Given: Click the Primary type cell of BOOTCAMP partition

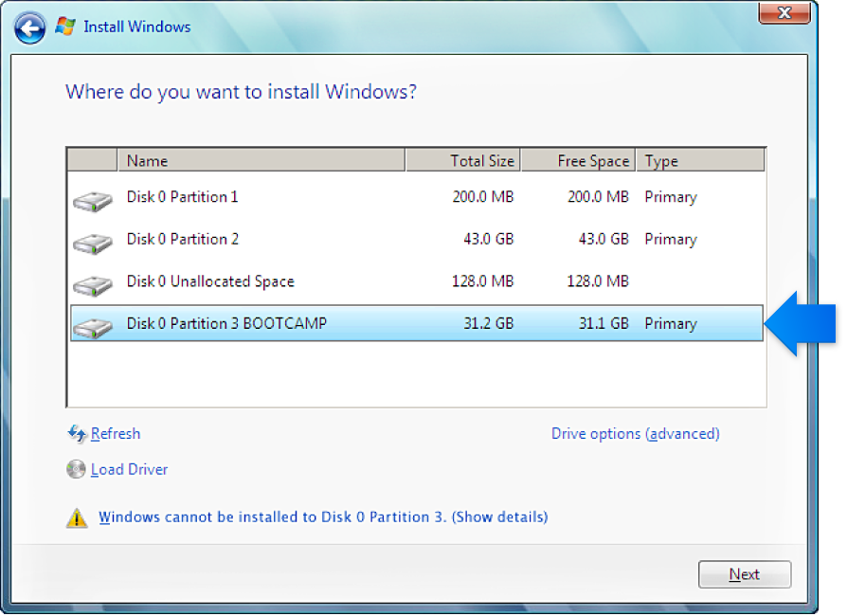Looking at the screenshot, I should coord(671,324).
